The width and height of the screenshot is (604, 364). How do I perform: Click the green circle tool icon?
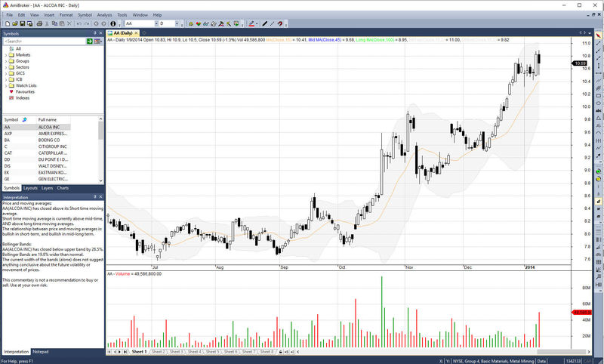pos(598,171)
